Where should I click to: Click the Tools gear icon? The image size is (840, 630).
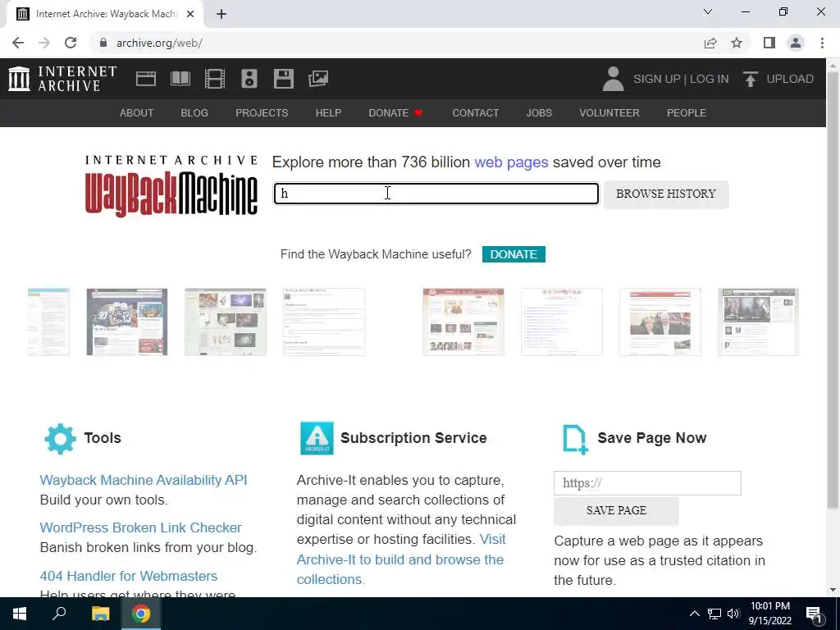pyautogui.click(x=60, y=439)
